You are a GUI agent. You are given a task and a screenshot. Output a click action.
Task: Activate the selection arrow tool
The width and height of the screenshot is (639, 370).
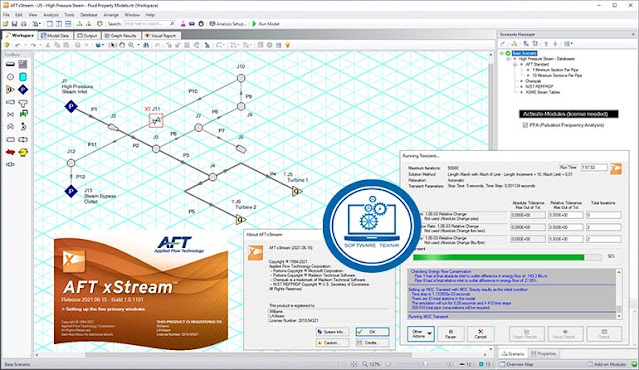point(113,45)
